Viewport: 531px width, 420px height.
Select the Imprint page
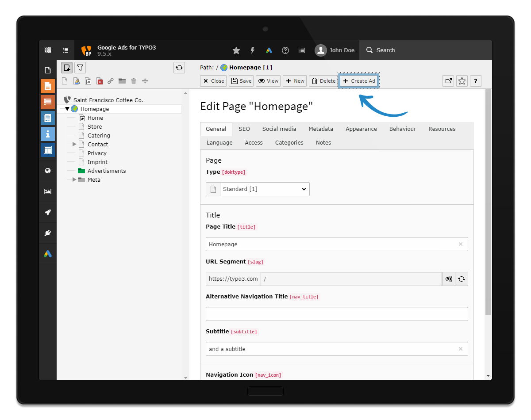(97, 162)
